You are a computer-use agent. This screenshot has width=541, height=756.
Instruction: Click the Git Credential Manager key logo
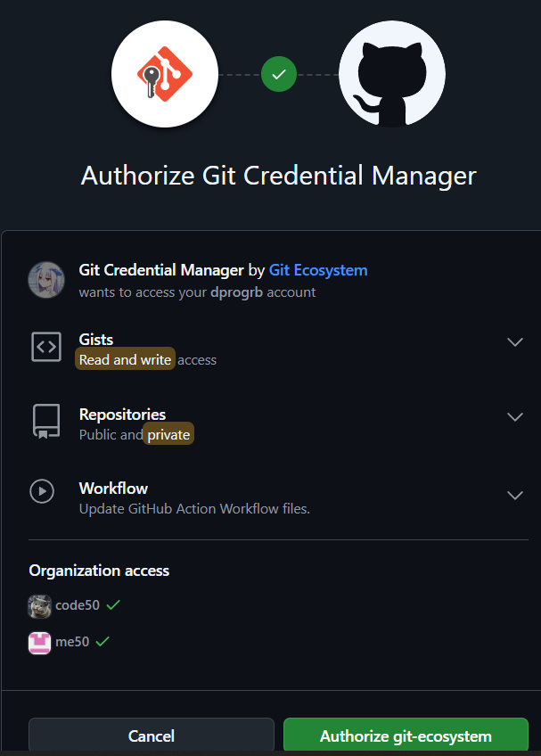pyautogui.click(x=165, y=74)
